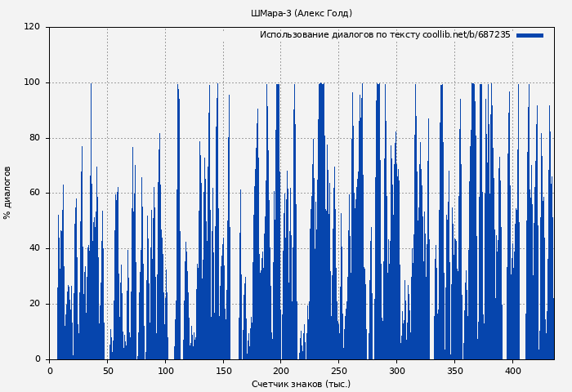The height and width of the screenshot is (392, 572).
Task: Click the 40 tick on the vertical axis
Action: 34,248
